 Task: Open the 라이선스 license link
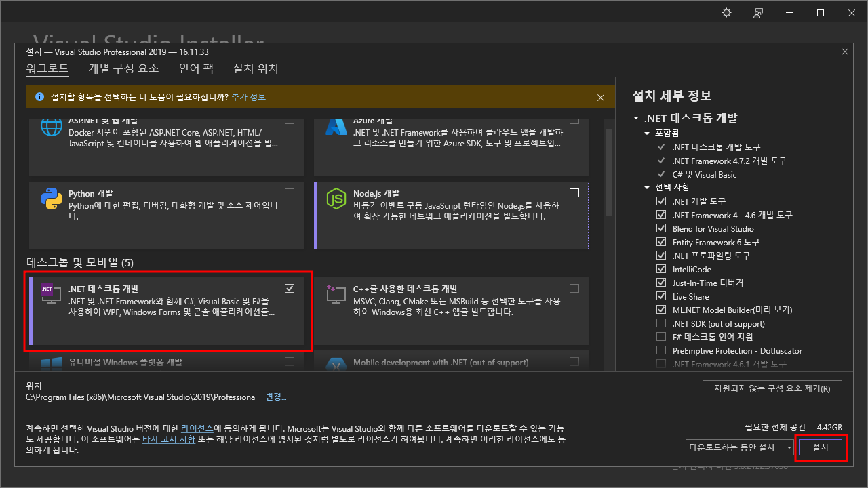coord(197,429)
